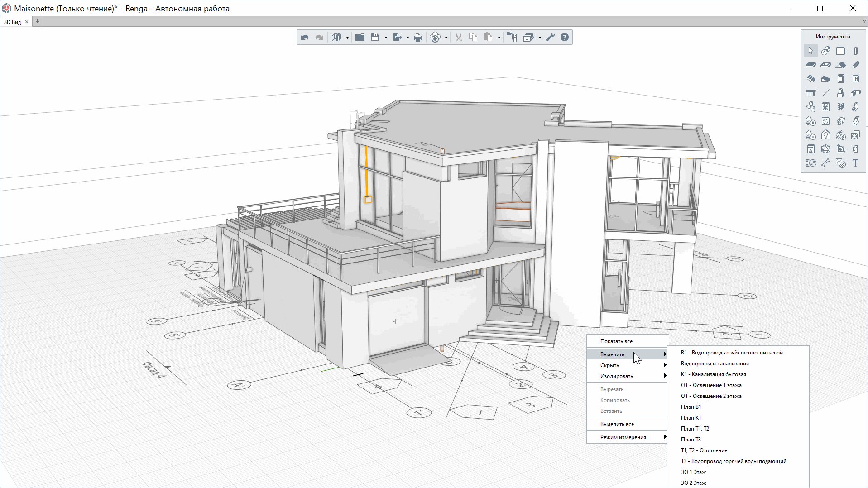
Task: Select the Wall tool in Инструменты
Action: click(840, 51)
